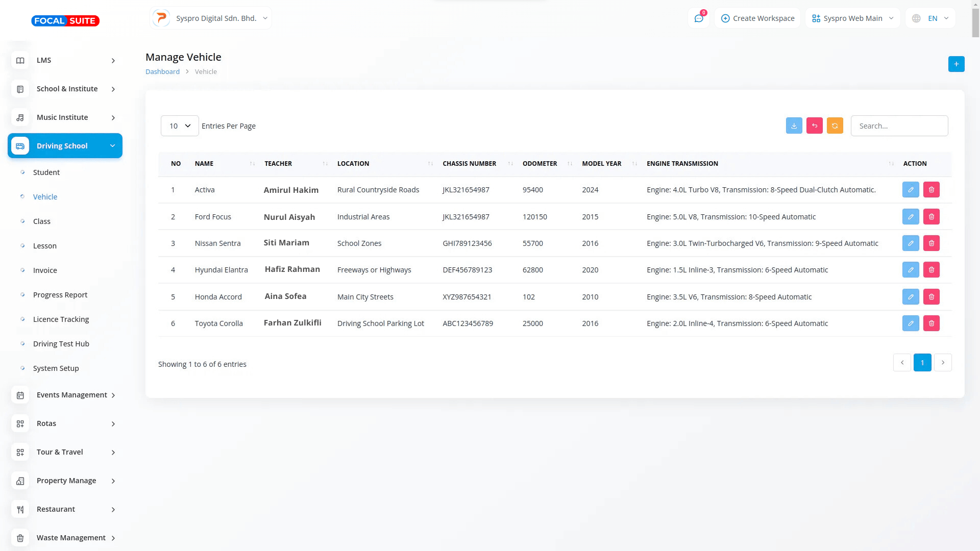
Task: Open Syspro Digital company dropdown
Action: point(211,18)
